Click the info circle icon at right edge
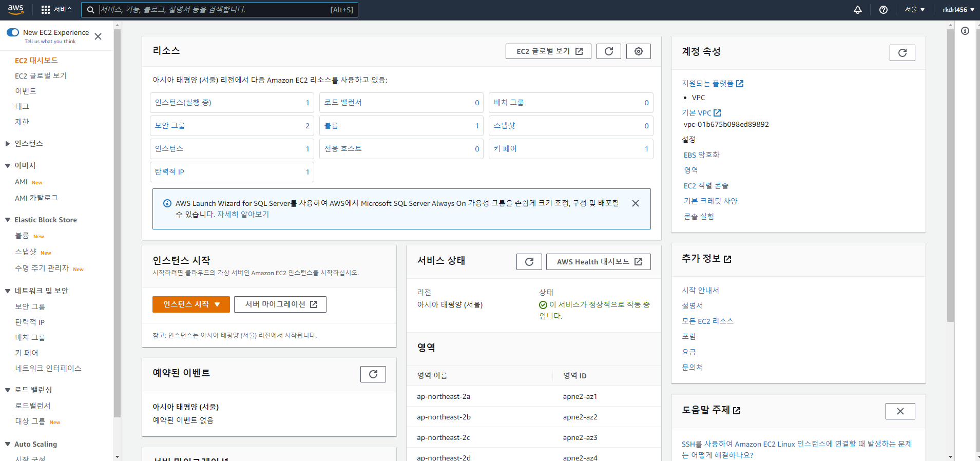The width and height of the screenshot is (980, 461). [x=965, y=31]
